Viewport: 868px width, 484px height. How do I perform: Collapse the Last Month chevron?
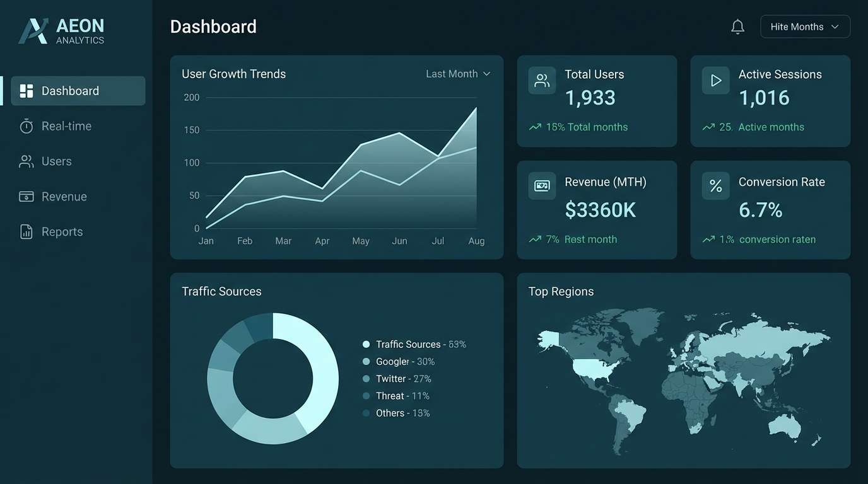pyautogui.click(x=486, y=74)
